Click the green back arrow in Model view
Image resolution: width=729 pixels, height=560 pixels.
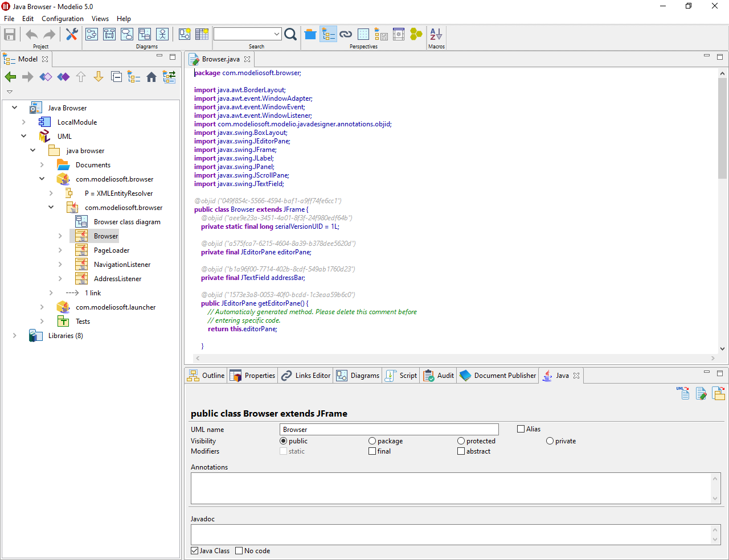coord(10,77)
